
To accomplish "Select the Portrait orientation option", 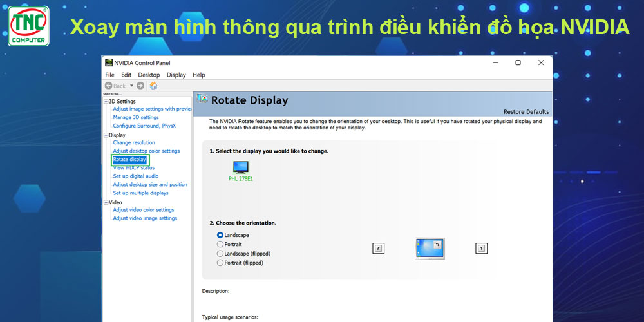I will point(230,244).
